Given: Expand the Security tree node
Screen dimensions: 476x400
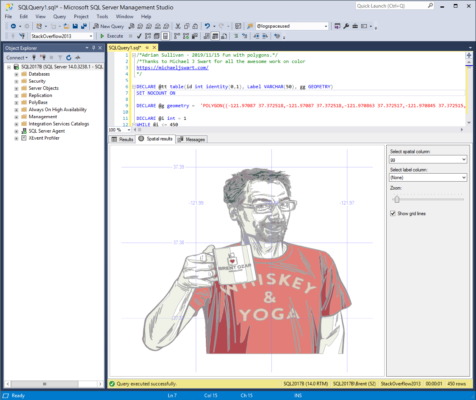Looking at the screenshot, I should 16,81.
